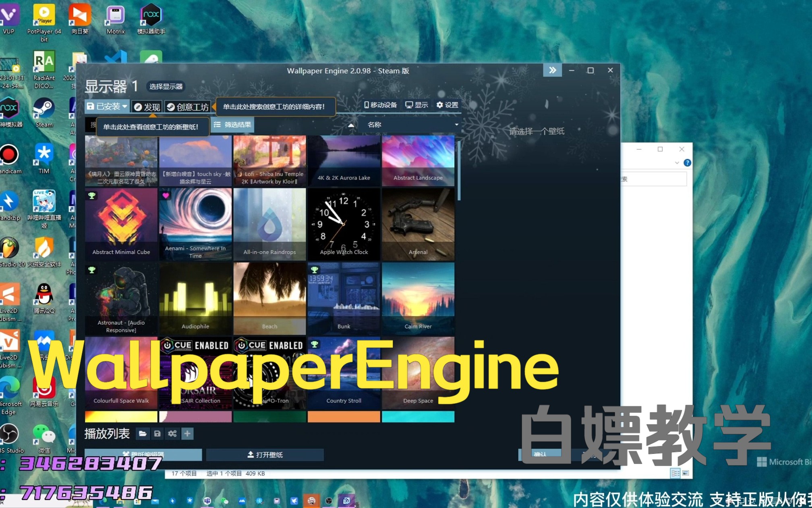The height and width of the screenshot is (508, 812).
Task: Select Astronaut Audio Responsive wallpaper
Action: pyautogui.click(x=121, y=298)
